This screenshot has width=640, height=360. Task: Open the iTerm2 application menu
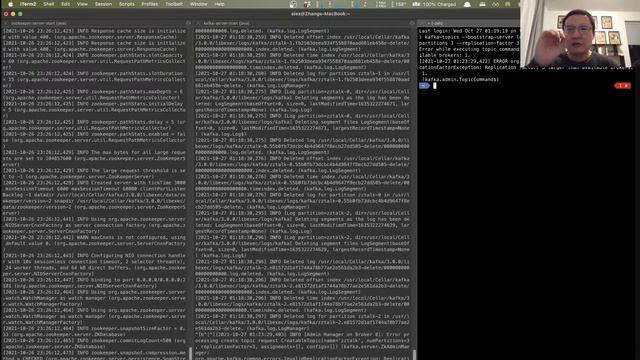(x=28, y=4)
